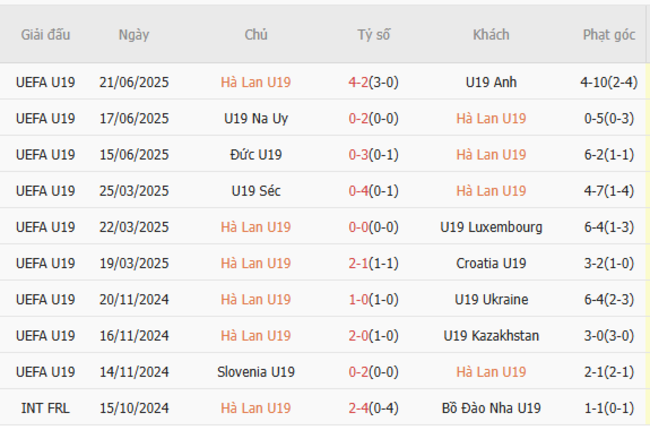Select U19 Ukraine team name
This screenshot has height=430, width=650.
pyautogui.click(x=491, y=300)
